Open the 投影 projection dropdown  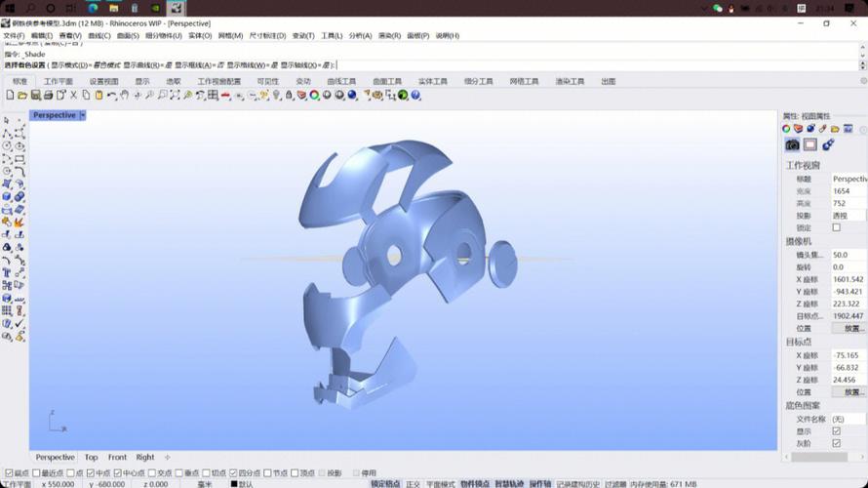pyautogui.click(x=849, y=216)
